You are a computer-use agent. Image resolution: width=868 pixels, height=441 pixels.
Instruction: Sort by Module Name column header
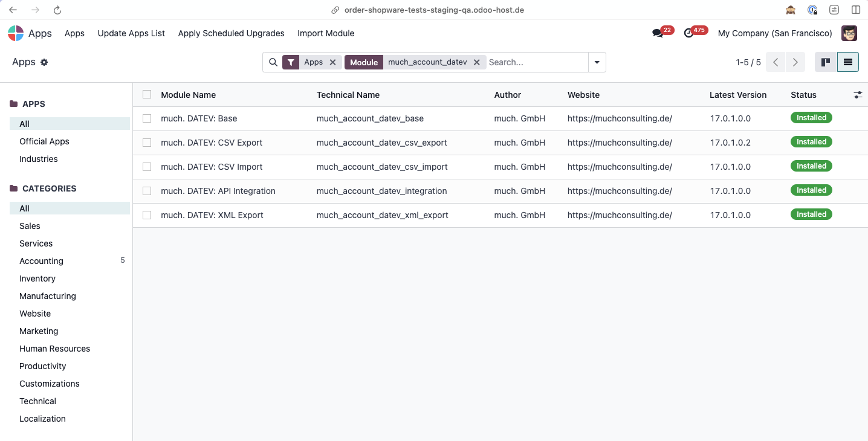pos(188,95)
